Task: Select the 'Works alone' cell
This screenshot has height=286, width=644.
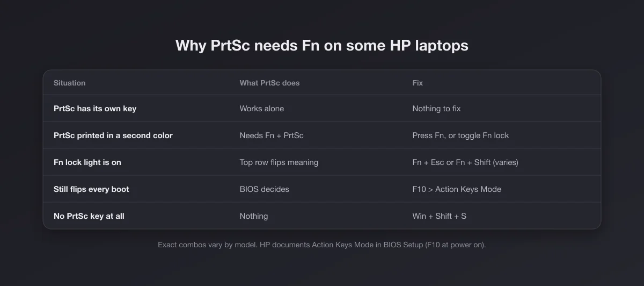Action: click(x=262, y=109)
